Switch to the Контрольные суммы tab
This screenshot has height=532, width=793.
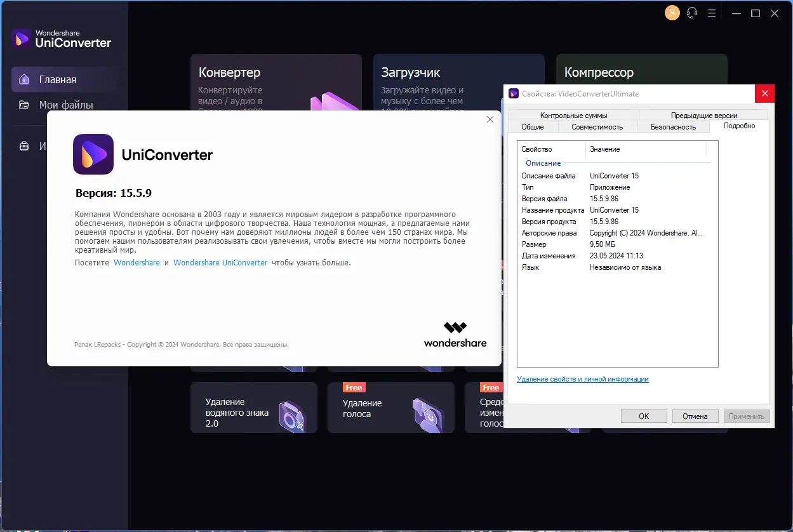pyautogui.click(x=573, y=116)
